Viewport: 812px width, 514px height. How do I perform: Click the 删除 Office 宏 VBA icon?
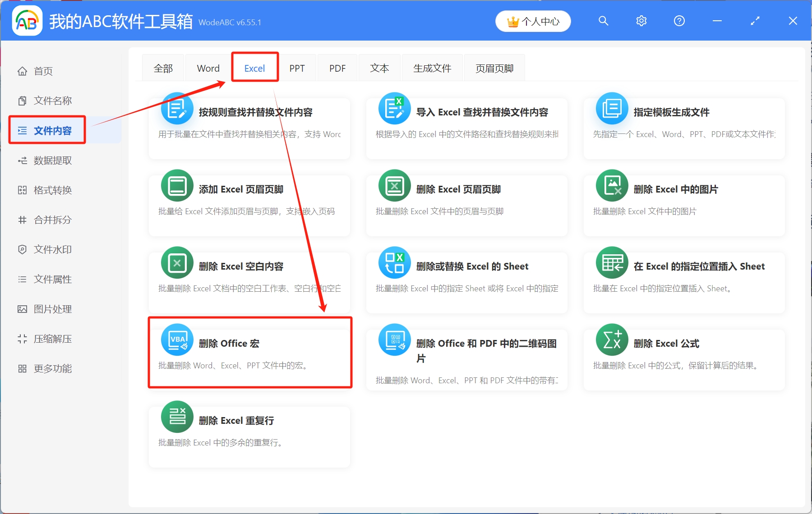(x=177, y=340)
